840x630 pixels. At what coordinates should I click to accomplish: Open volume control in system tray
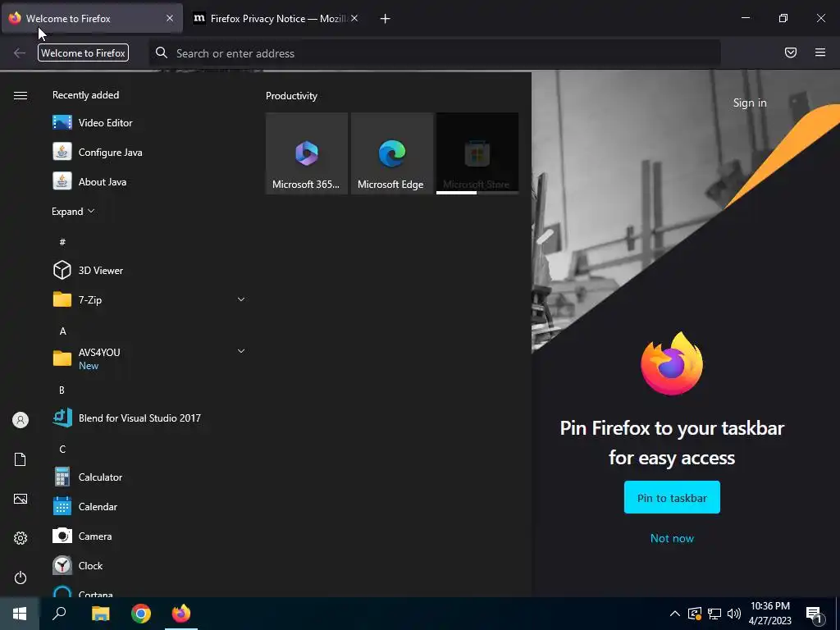734,614
